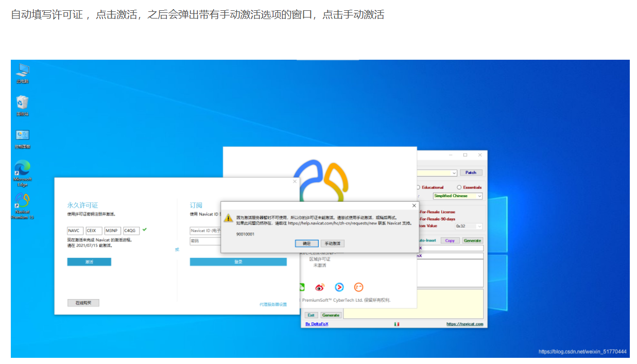The height and width of the screenshot is (364, 637).
Task: Click the Italian flag in the keygen
Action: [397, 324]
